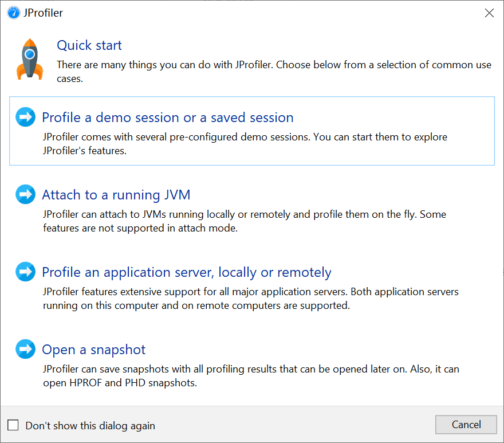Click the arrow icon beside Attach to a running JVM
This screenshot has width=504, height=443.
click(25, 194)
